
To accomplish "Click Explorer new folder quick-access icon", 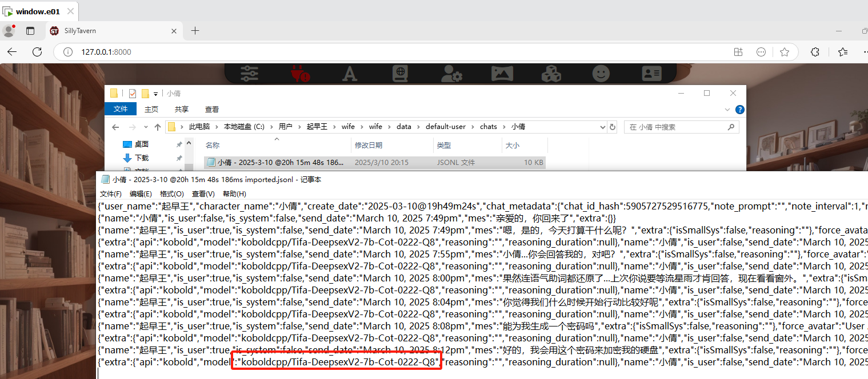I will click(x=145, y=93).
